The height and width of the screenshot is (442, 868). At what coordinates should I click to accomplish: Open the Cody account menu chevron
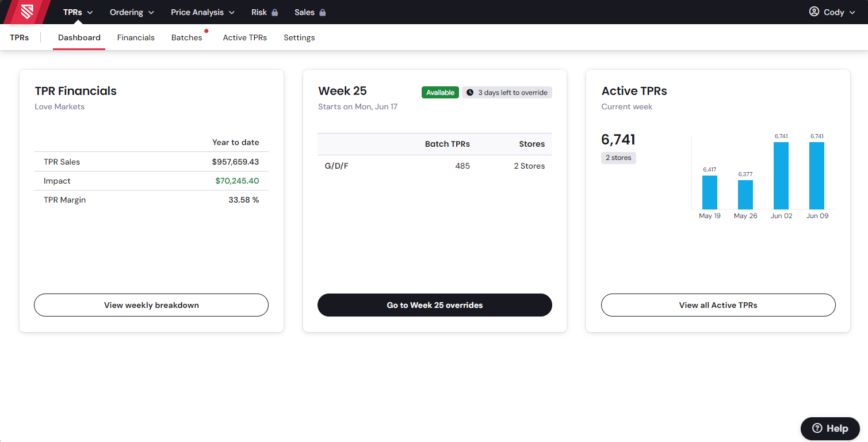point(852,13)
